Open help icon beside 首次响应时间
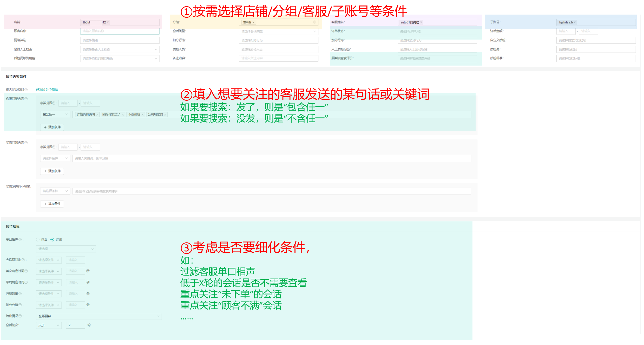 (x=26, y=271)
